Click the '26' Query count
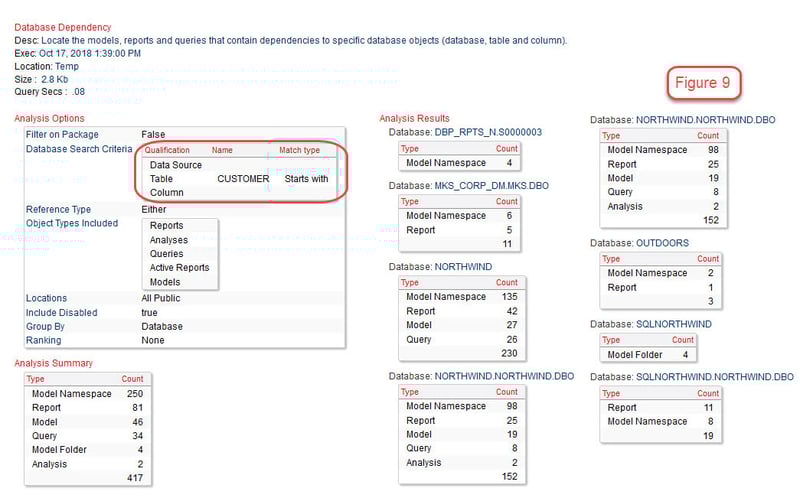This screenshot has width=800, height=498. [x=512, y=339]
